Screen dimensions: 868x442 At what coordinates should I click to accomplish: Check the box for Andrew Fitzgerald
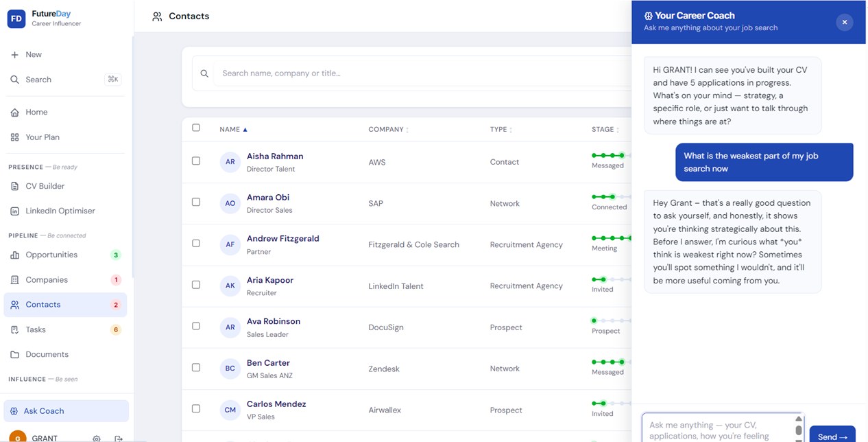pos(196,243)
